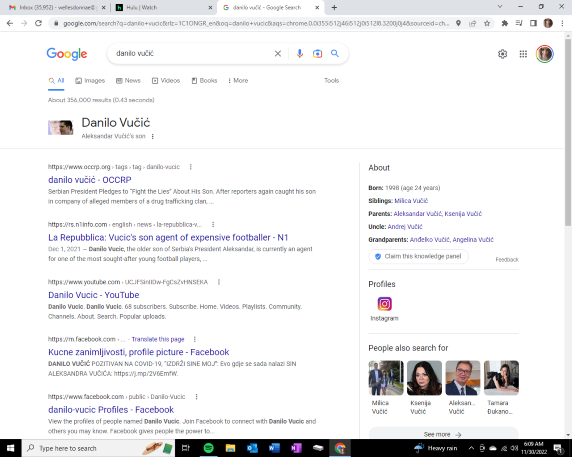
Task: Open Spotify from the taskbar
Action: pos(208,448)
